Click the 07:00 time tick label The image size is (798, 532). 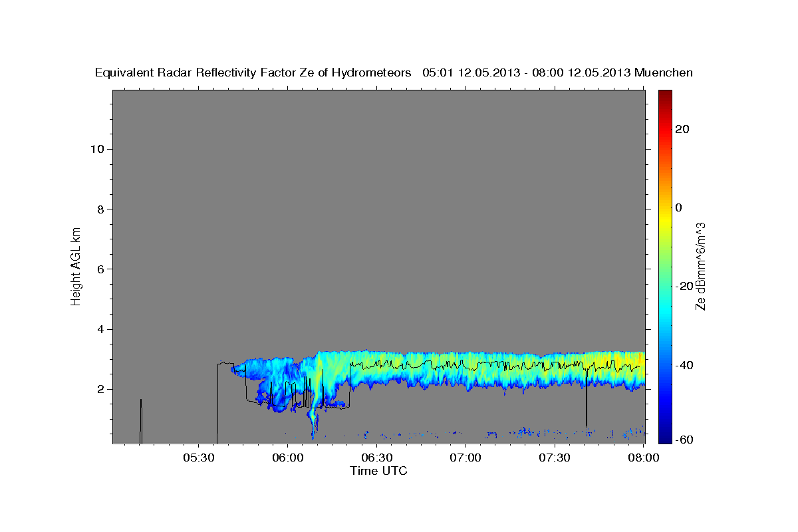(x=466, y=458)
